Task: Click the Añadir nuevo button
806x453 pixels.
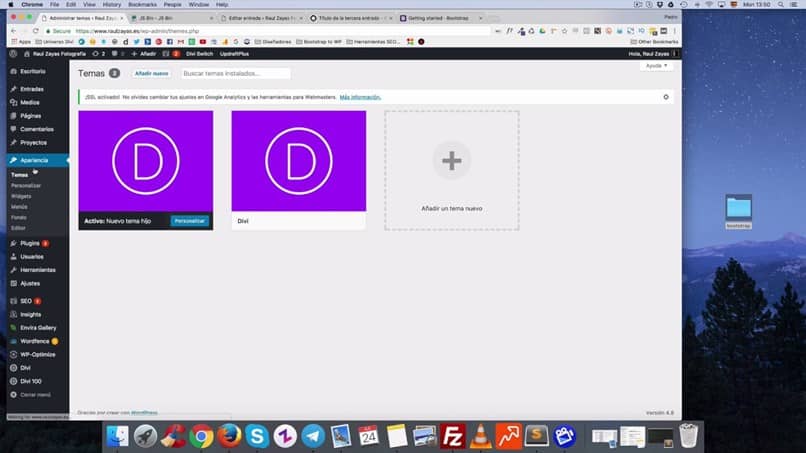Action: pyautogui.click(x=152, y=74)
